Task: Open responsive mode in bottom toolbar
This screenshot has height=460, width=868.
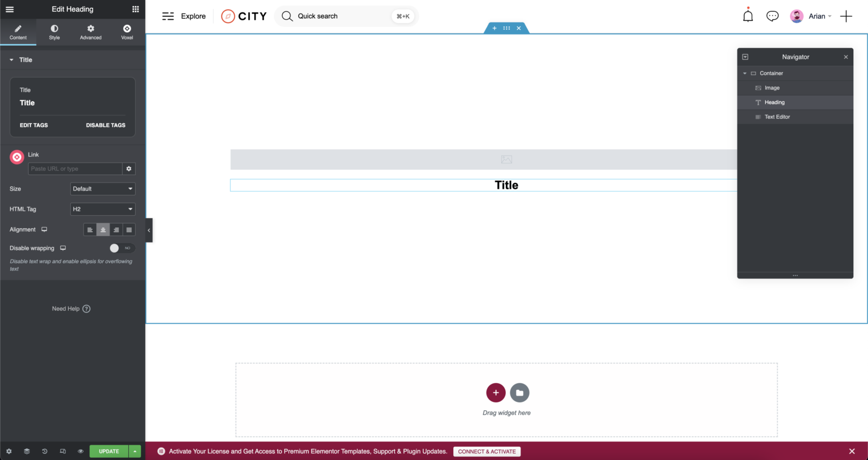Action: click(63, 452)
